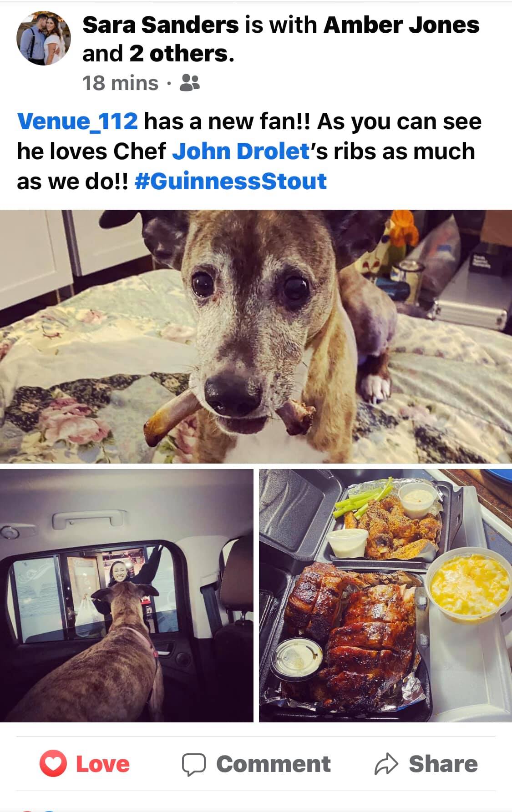The height and width of the screenshot is (812, 512).
Task: Tap the Share button label
Action: pos(443,764)
